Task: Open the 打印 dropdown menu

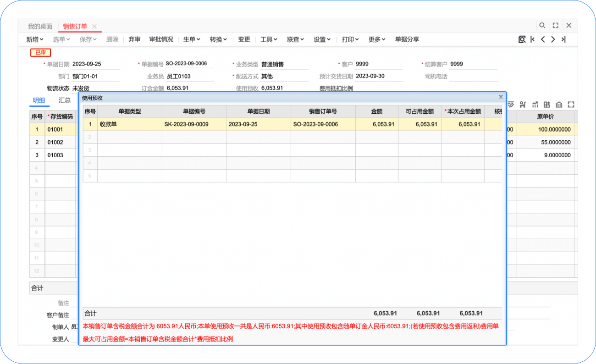Action: point(350,39)
